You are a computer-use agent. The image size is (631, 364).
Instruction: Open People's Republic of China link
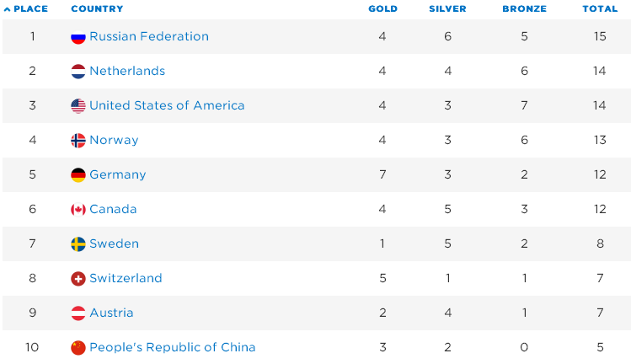(172, 348)
